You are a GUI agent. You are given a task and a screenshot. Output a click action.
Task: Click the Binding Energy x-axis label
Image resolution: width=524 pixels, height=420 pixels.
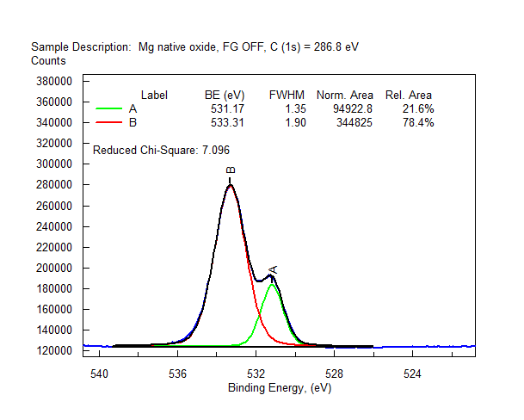[x=280, y=388]
